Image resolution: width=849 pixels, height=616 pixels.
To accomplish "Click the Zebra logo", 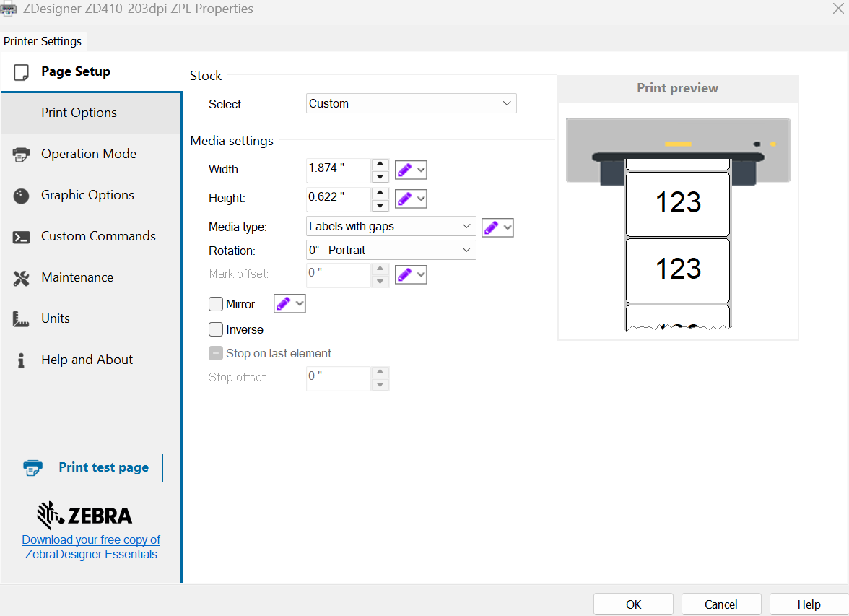I will tap(84, 515).
